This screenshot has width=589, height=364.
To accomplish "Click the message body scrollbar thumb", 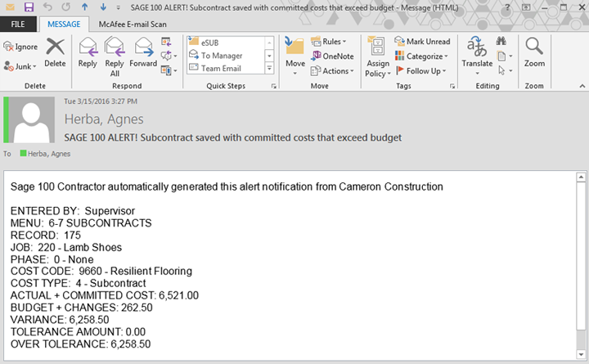I will pos(581,256).
